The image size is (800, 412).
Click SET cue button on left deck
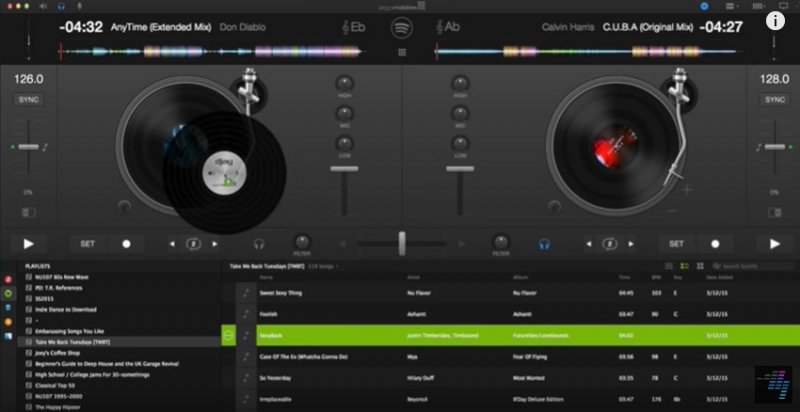pos(87,243)
